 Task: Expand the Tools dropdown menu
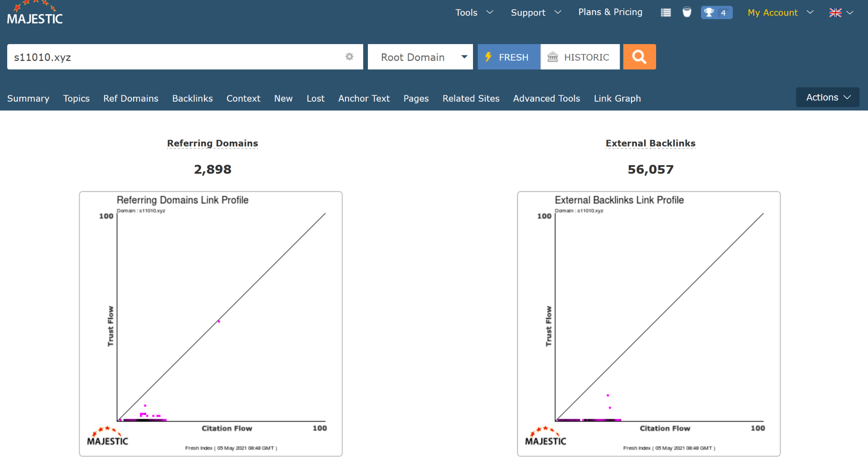[x=474, y=12]
